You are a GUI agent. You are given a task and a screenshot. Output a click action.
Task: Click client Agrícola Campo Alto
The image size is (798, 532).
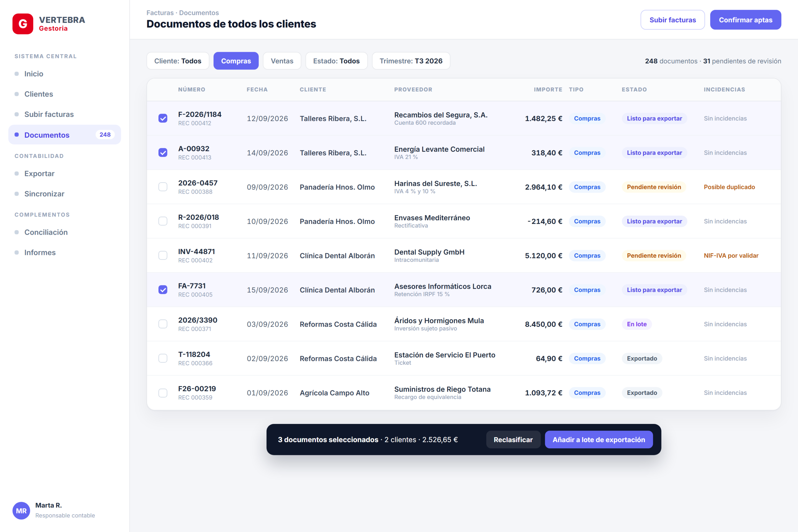pyautogui.click(x=334, y=393)
